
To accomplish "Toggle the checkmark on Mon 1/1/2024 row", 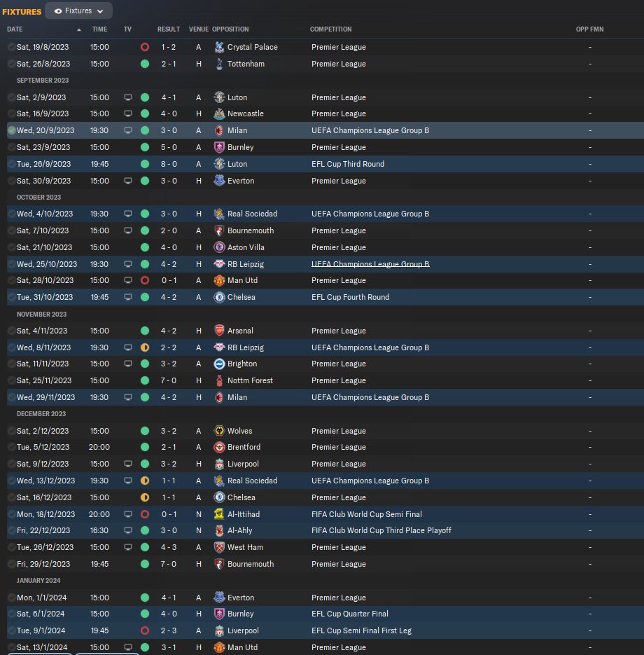I will [11, 598].
